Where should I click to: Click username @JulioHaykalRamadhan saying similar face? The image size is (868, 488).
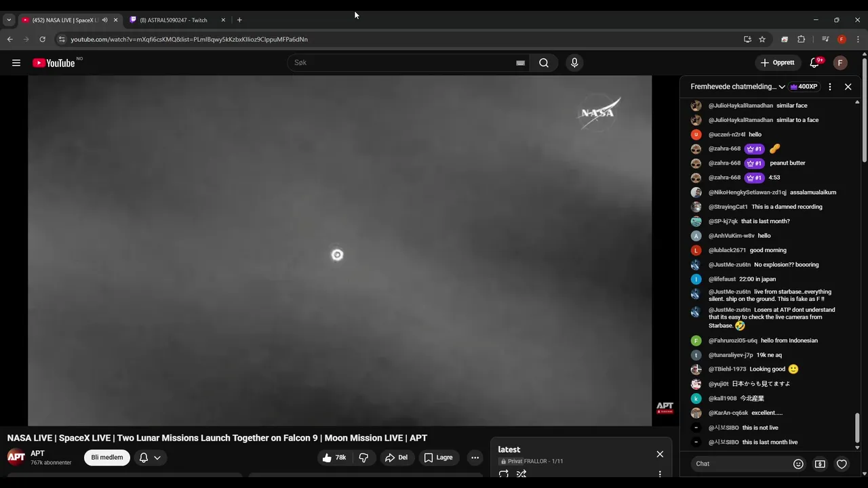741,106
